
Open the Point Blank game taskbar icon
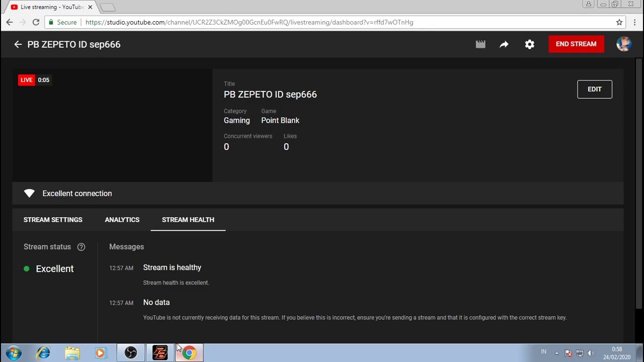[x=160, y=352]
